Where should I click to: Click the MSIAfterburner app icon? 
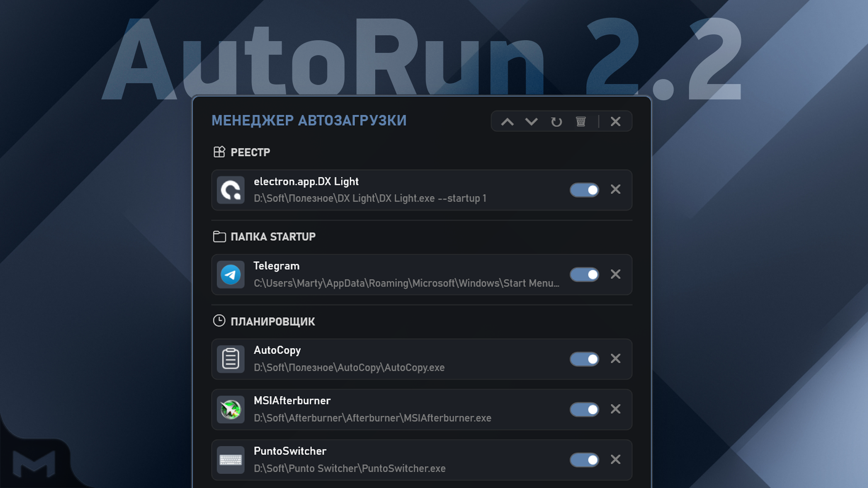(x=231, y=410)
